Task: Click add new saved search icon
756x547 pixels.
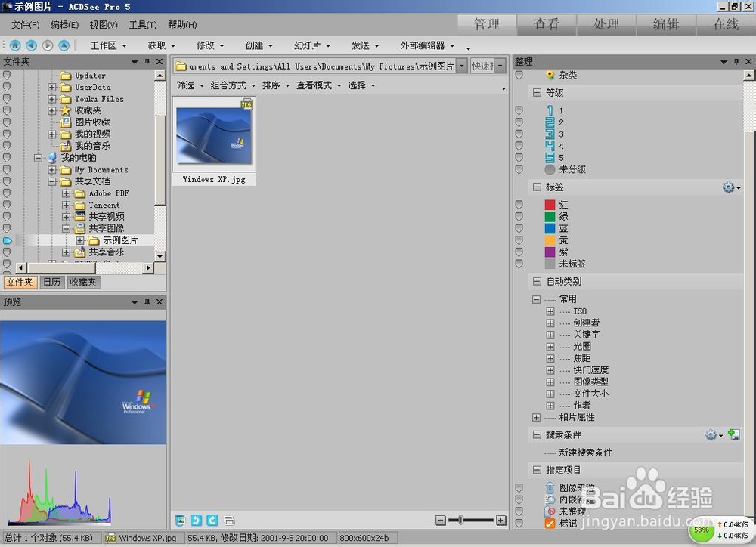Action: tap(733, 434)
